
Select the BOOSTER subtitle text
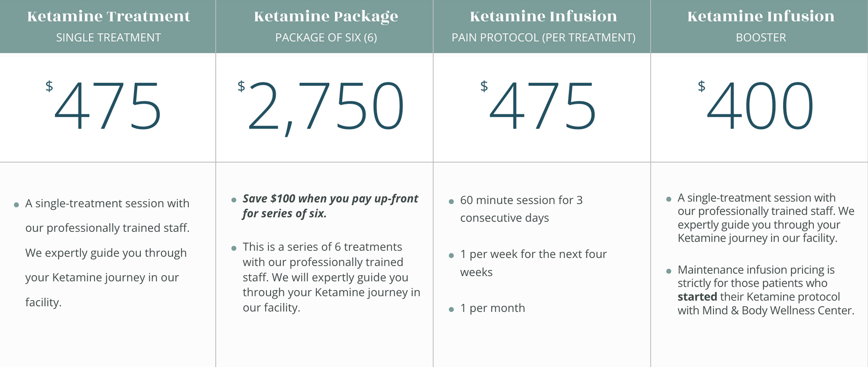761,38
